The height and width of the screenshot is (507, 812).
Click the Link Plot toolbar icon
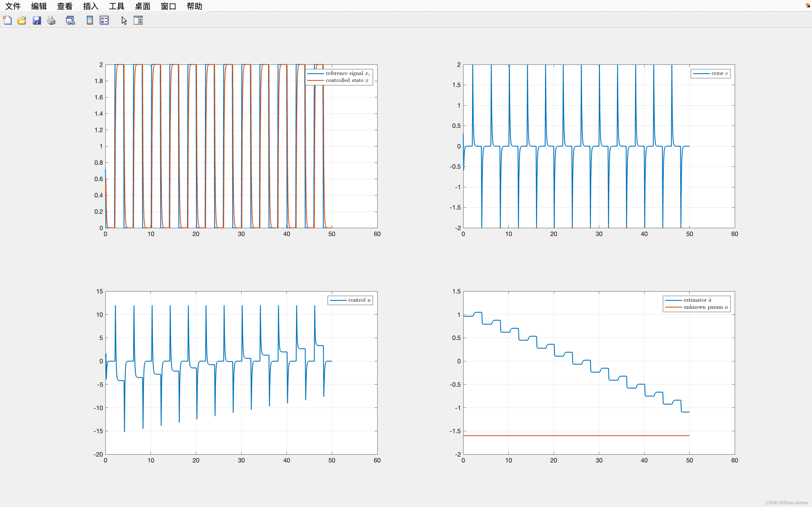70,21
